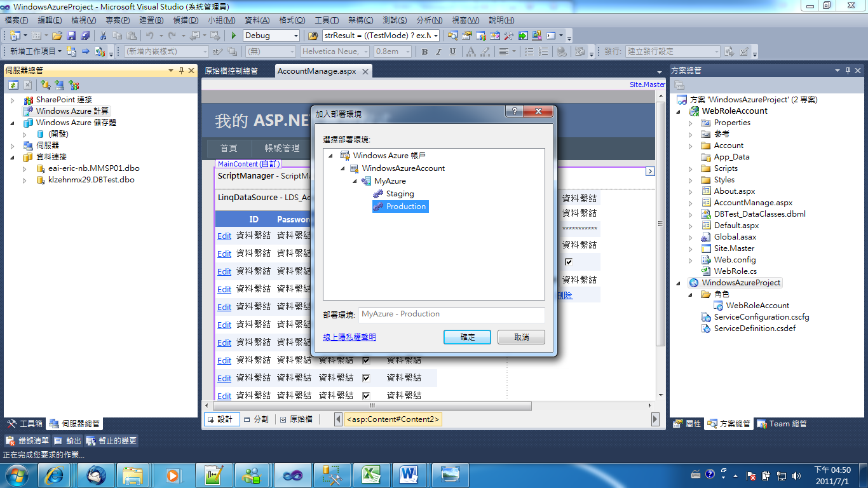Click the connect to server icon in Server Explorer

pos(60,85)
